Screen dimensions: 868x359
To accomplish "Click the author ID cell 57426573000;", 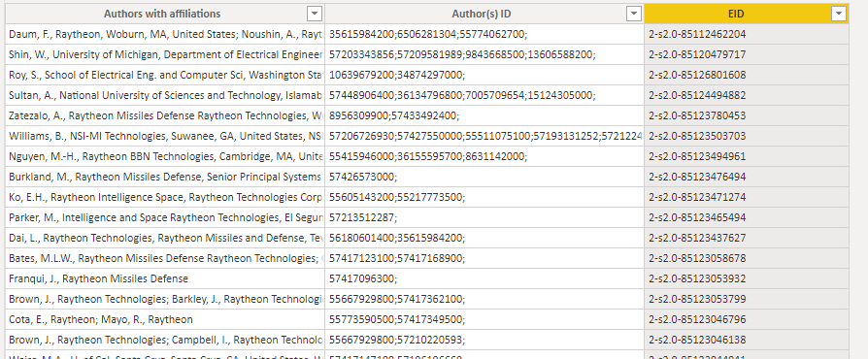I will click(x=484, y=177).
